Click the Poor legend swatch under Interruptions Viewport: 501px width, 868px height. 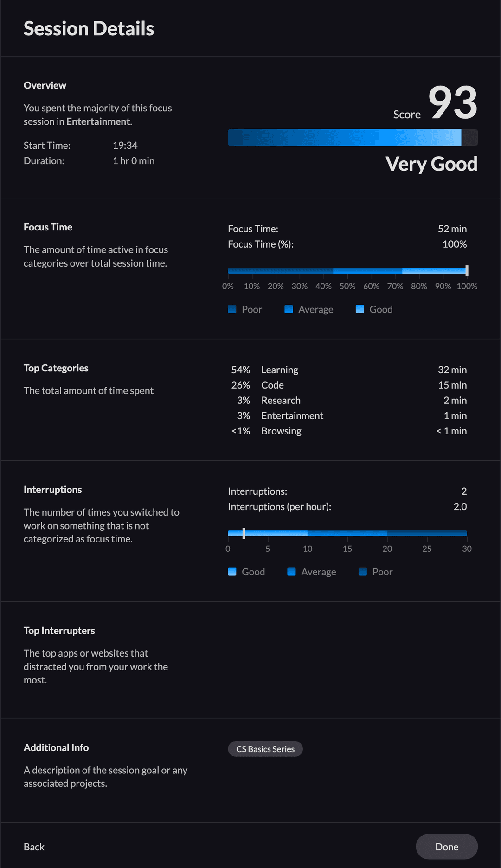tap(363, 572)
